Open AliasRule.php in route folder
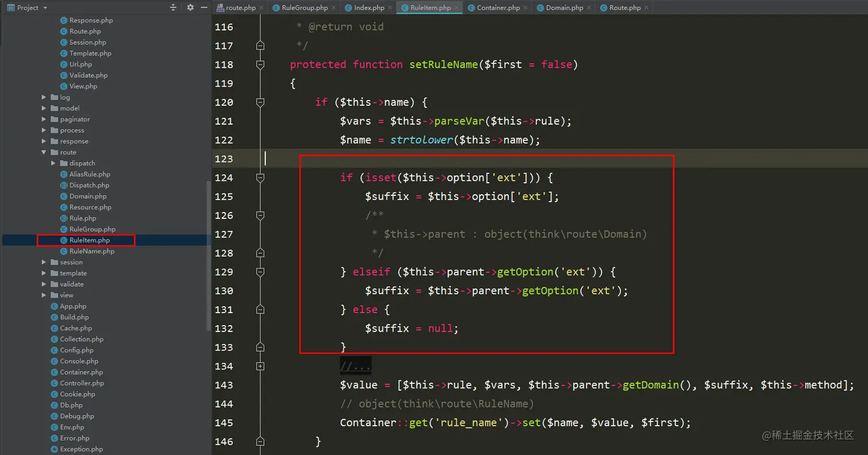Viewport: 868px width, 455px height. coord(85,174)
